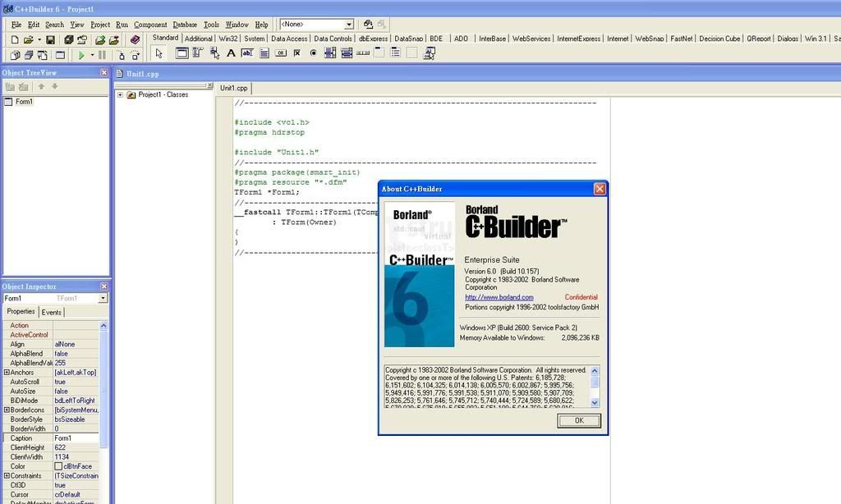Image resolution: width=841 pixels, height=504 pixels.
Task: Click the Pause debugger icon
Action: tap(102, 55)
